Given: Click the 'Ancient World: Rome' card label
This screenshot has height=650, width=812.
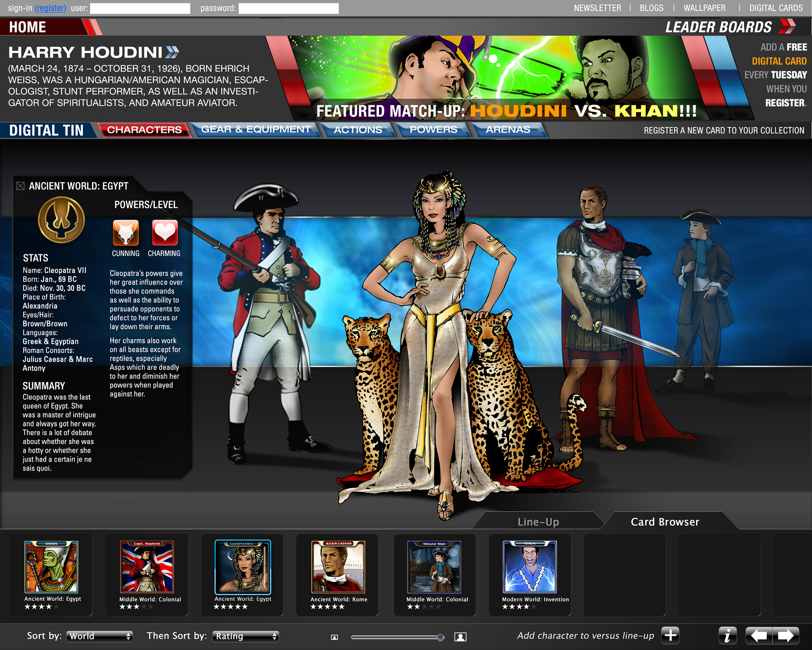Looking at the screenshot, I should coord(339,599).
